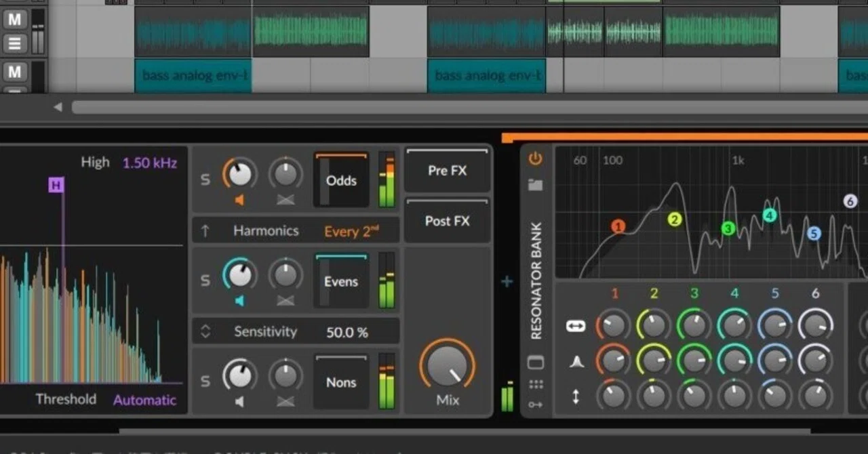Click the High 1.50 kHz value

tap(149, 163)
